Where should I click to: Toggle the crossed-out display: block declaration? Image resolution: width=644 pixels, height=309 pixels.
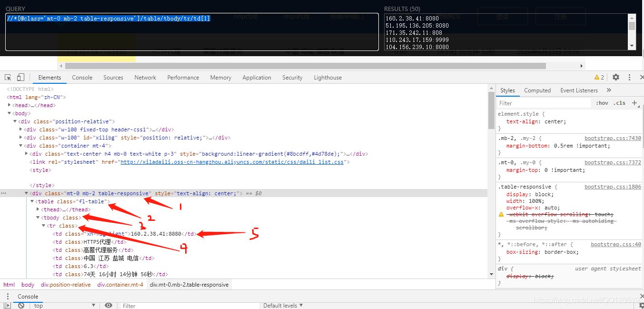530,275
